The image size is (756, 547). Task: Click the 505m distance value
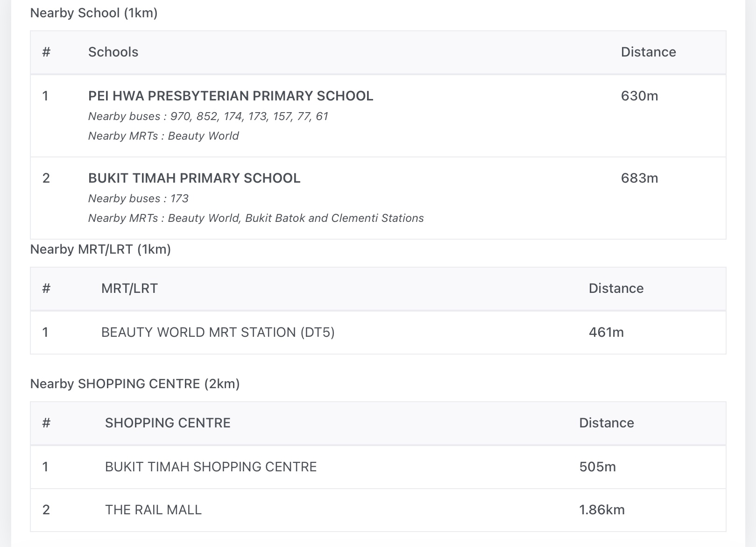click(597, 467)
